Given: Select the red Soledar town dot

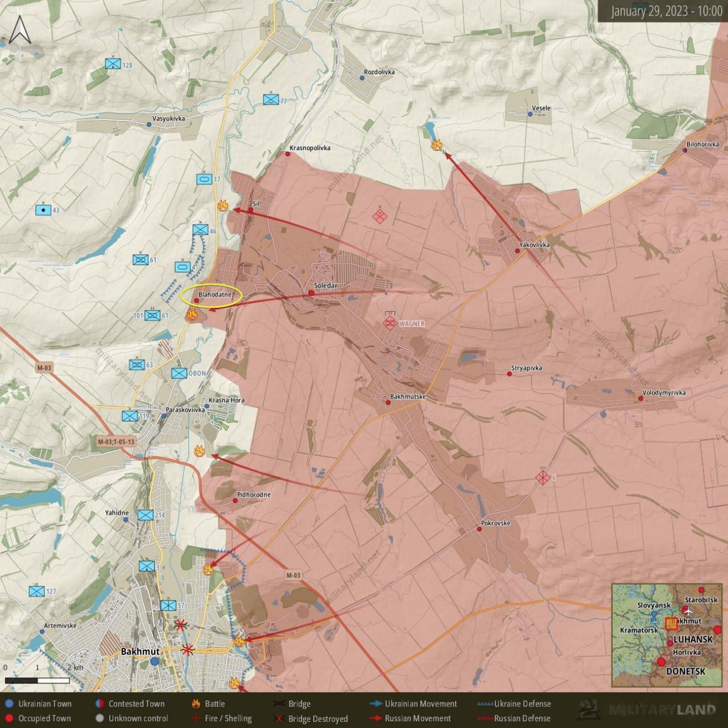Looking at the screenshot, I should (311, 293).
